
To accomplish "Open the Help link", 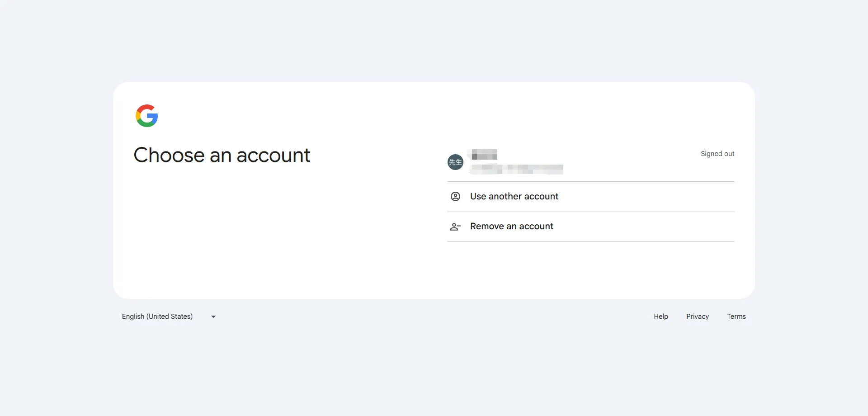I will tap(660, 316).
